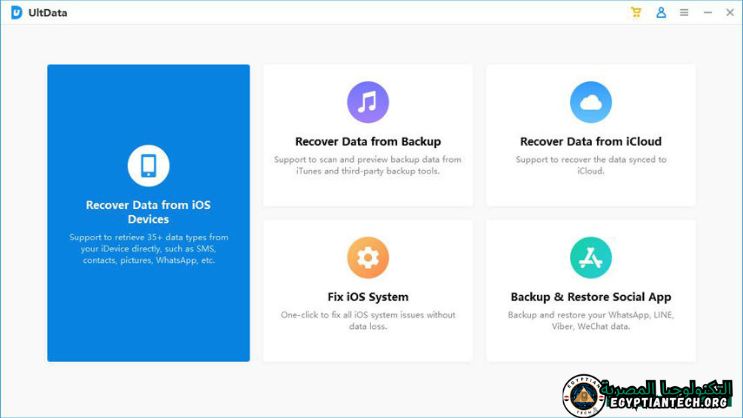
Task: Click the orange gear icon
Action: coord(368,258)
